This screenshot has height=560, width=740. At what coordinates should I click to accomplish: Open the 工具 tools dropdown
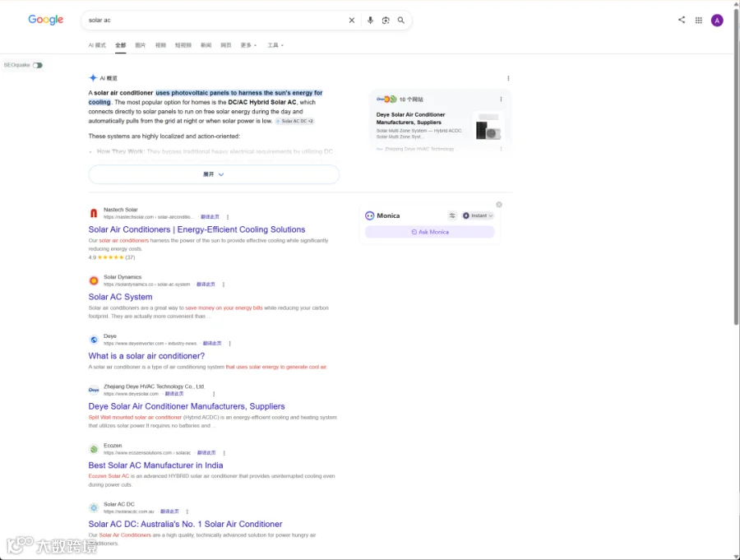pos(275,45)
